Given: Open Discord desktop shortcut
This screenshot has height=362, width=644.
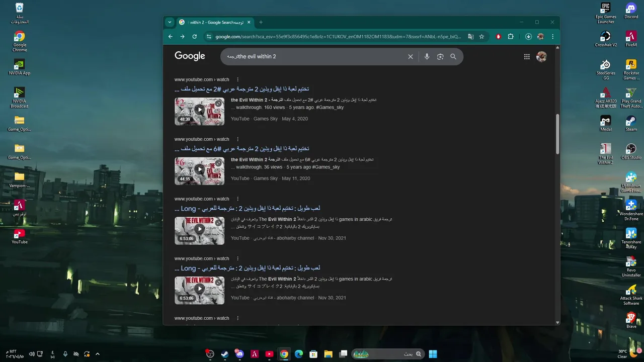Looking at the screenshot, I should (x=631, y=11).
